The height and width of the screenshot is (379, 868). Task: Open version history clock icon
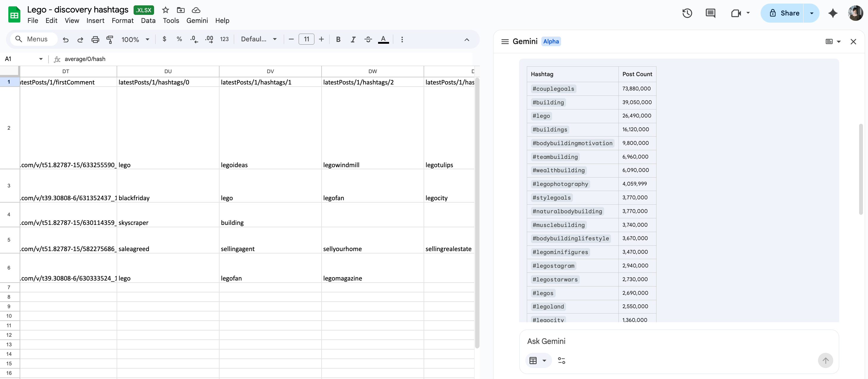point(687,13)
